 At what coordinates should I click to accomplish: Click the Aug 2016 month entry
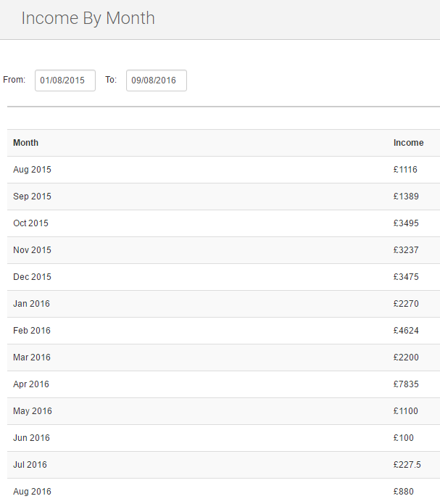click(x=33, y=492)
